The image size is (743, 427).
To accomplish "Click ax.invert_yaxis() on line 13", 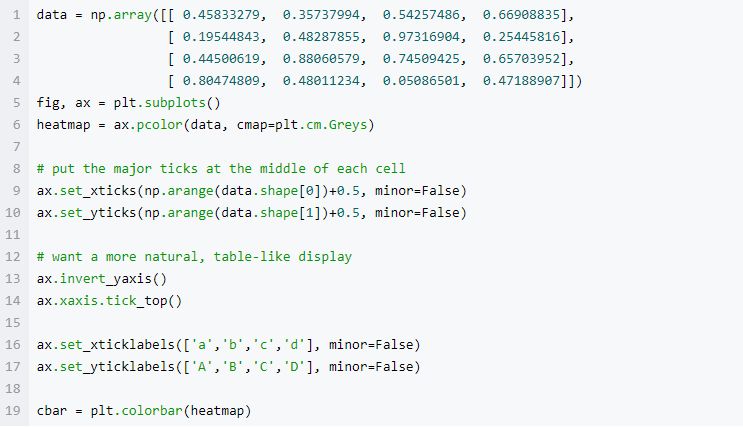I will point(102,279).
